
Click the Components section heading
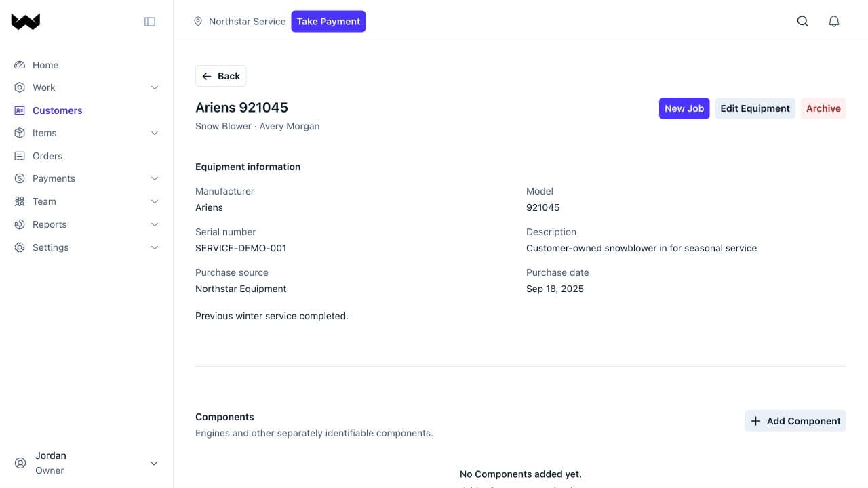coord(224,417)
